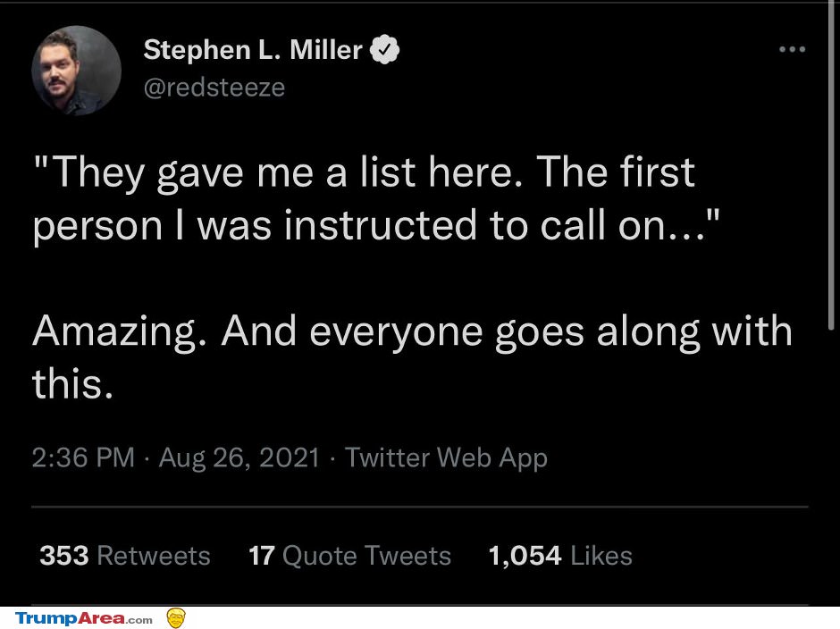Click the divider line above tweet stats

point(420,507)
